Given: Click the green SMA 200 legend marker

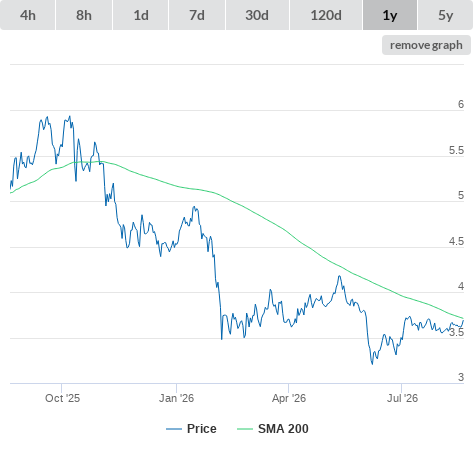Looking at the screenshot, I should (x=245, y=429).
